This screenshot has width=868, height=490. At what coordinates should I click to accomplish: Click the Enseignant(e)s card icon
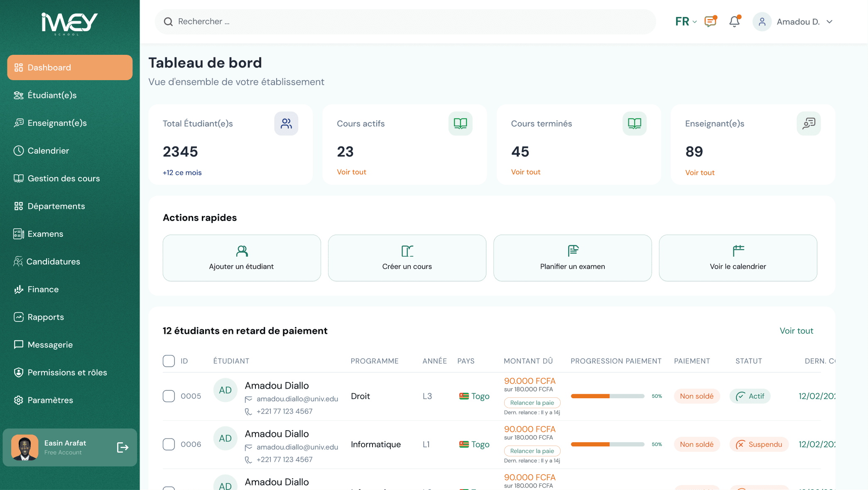coord(809,123)
